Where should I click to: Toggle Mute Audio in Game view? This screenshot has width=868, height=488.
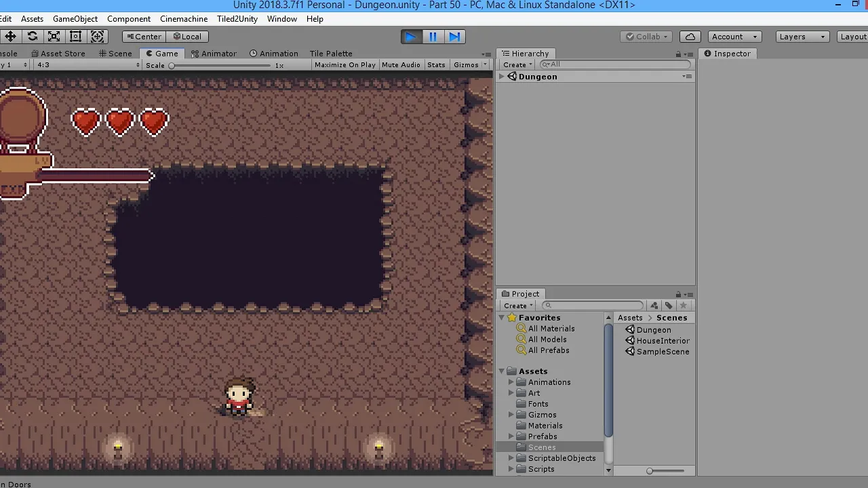click(x=401, y=65)
